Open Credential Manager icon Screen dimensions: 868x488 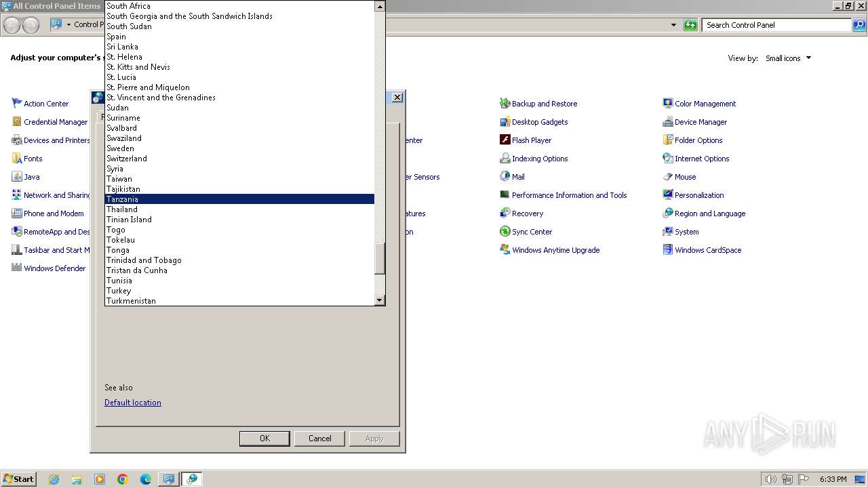click(17, 121)
